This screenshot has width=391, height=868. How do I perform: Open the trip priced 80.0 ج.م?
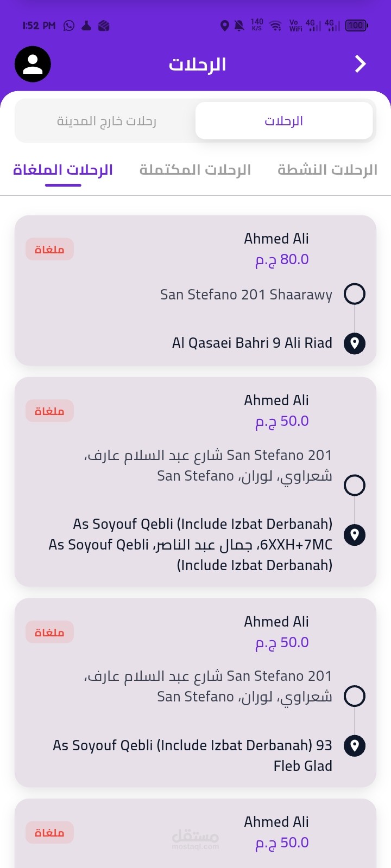[x=195, y=291]
